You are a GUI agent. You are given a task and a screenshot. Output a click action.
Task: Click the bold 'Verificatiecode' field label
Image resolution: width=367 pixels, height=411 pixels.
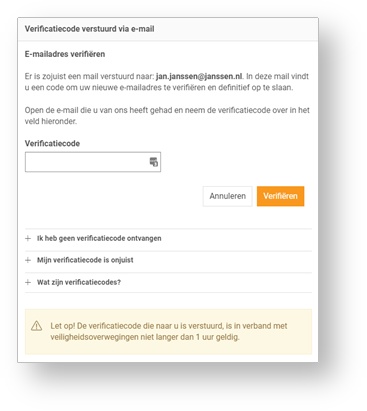52,144
